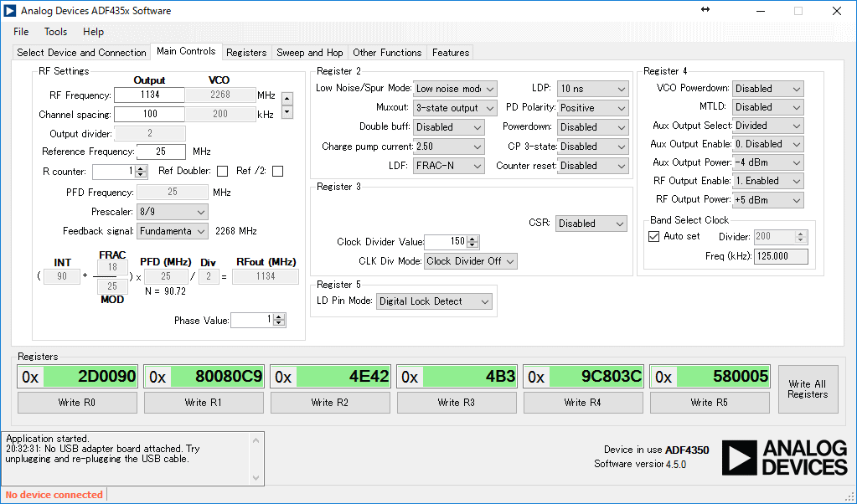Click the Clock Divider Value field
The image size is (857, 504).
click(x=446, y=241)
